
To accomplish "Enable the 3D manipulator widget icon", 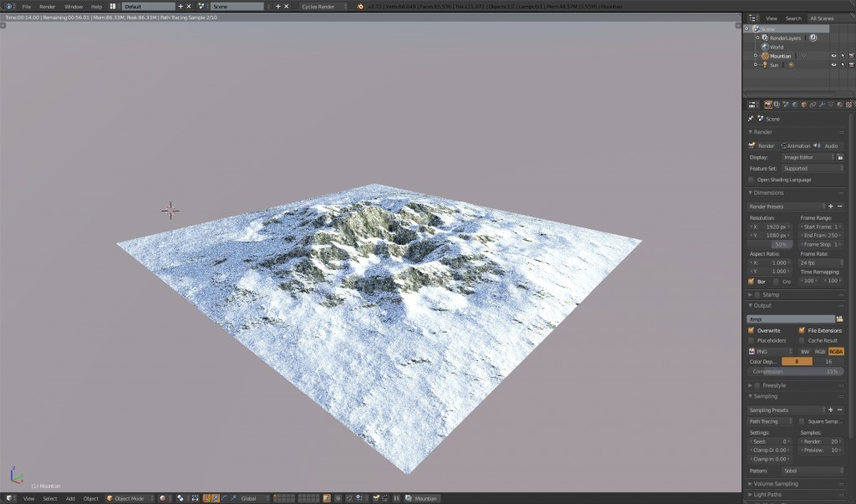I will (206, 498).
